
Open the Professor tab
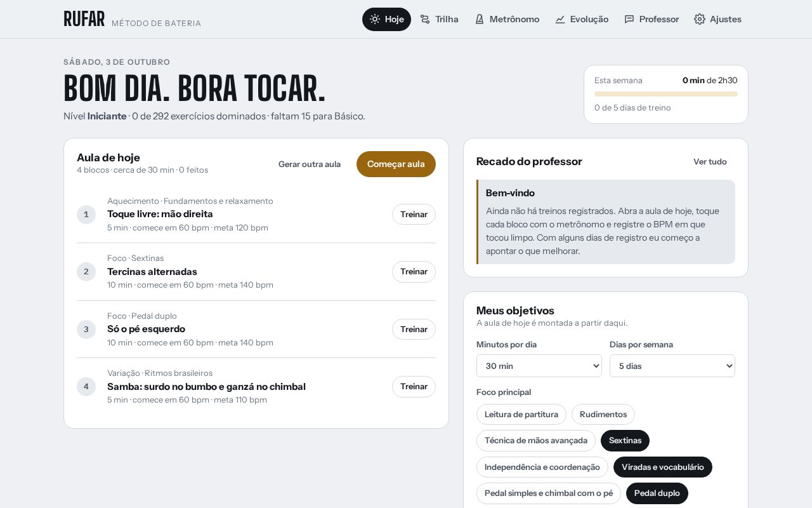pos(652,19)
